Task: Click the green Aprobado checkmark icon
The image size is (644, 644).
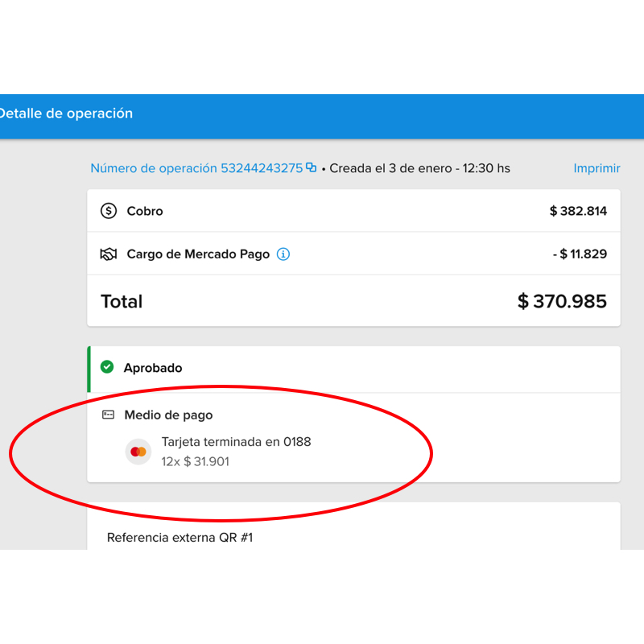Action: pyautogui.click(x=107, y=367)
